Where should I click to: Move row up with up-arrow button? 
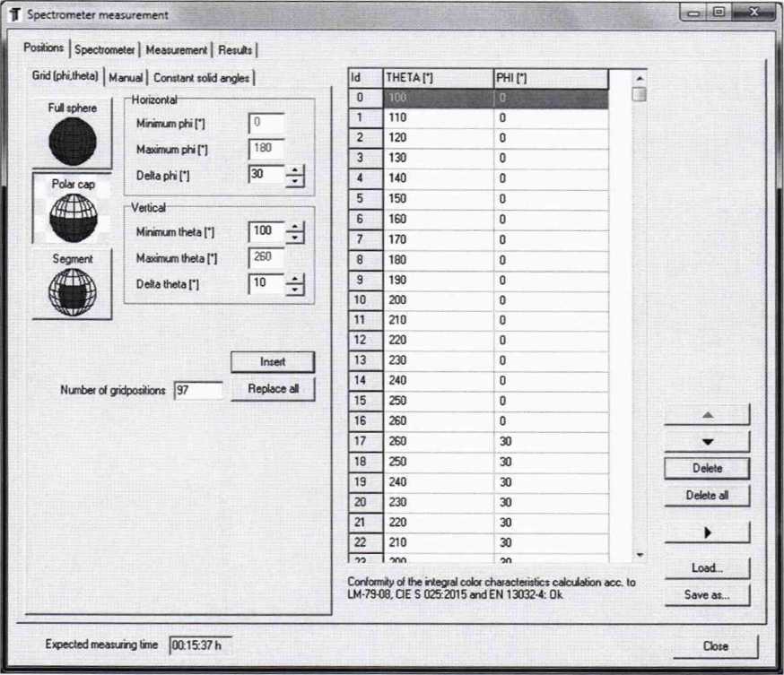click(706, 414)
